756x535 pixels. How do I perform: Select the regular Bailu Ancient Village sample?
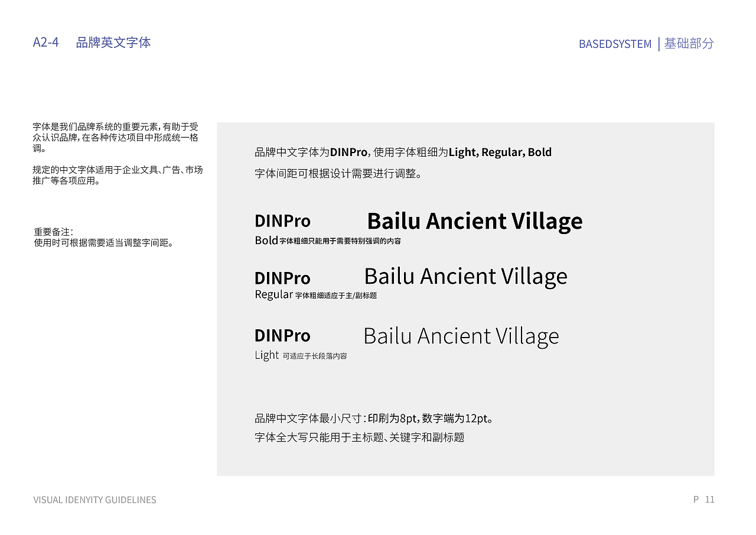[x=465, y=276]
